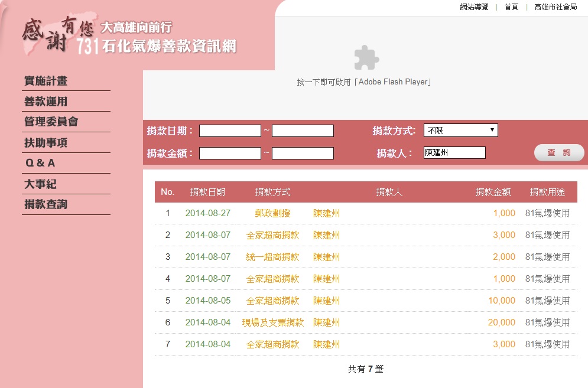Click the site logo banner at top left

coord(130,36)
